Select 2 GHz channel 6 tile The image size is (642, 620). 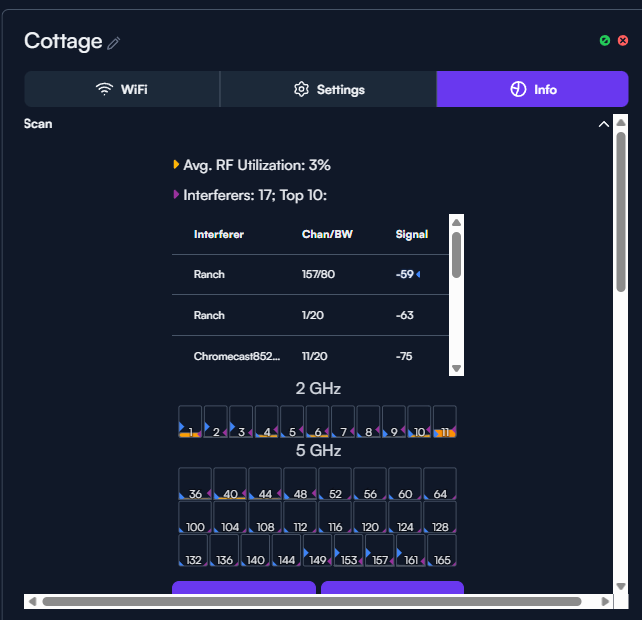[x=317, y=421]
